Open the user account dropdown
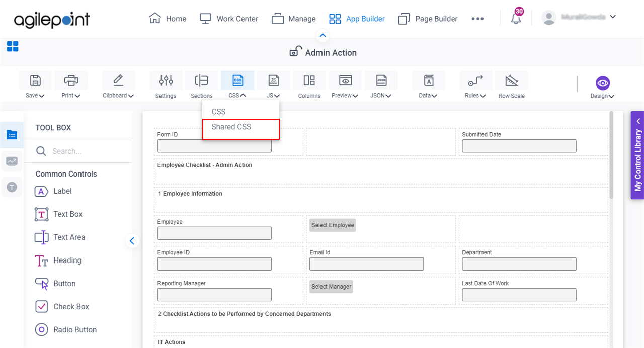The width and height of the screenshot is (644, 348). [x=612, y=17]
